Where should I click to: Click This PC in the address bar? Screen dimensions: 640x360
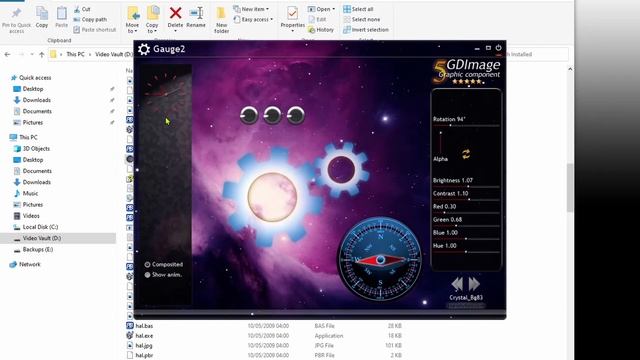click(76, 54)
